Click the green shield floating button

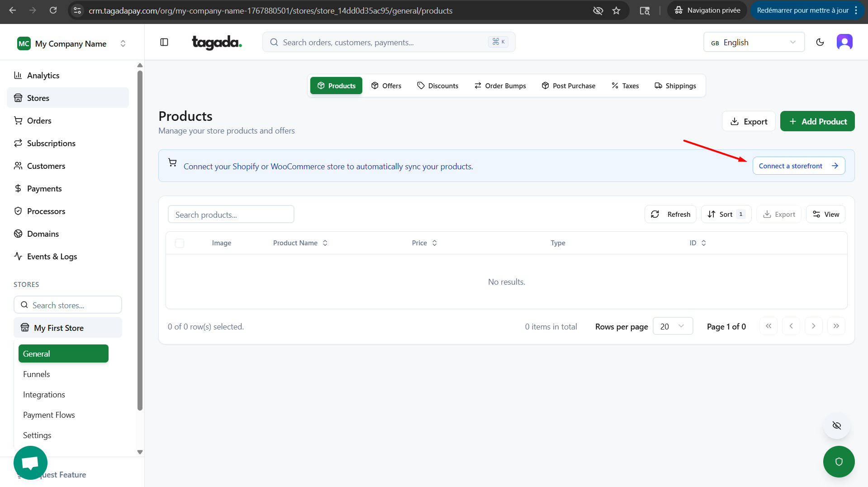coord(839,462)
